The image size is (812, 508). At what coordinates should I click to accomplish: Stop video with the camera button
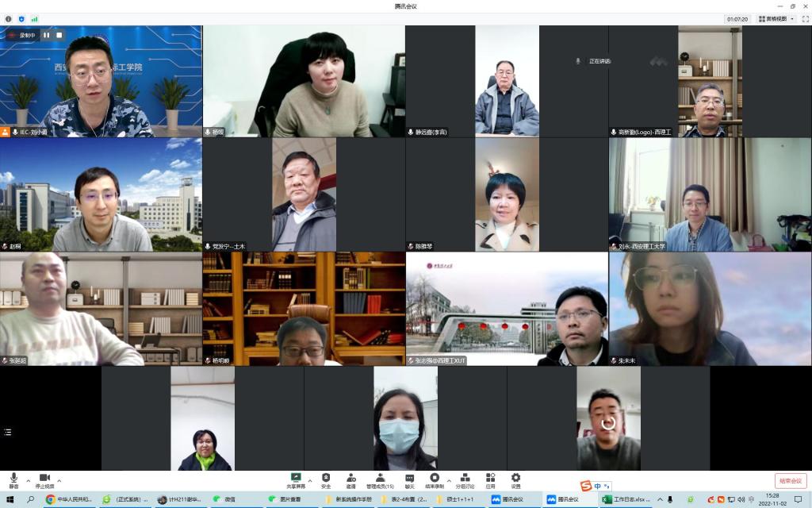tap(44, 479)
